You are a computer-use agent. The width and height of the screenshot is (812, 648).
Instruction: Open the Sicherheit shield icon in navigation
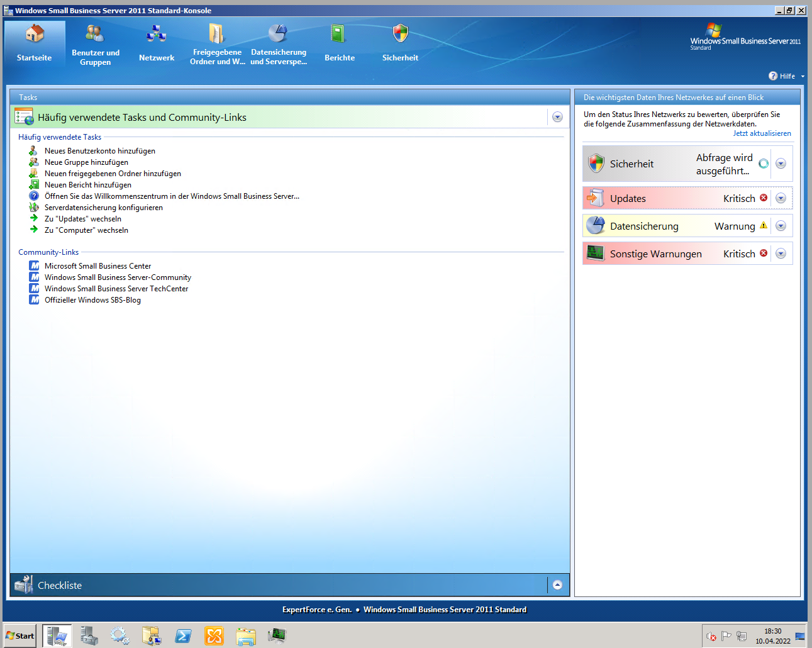point(400,33)
